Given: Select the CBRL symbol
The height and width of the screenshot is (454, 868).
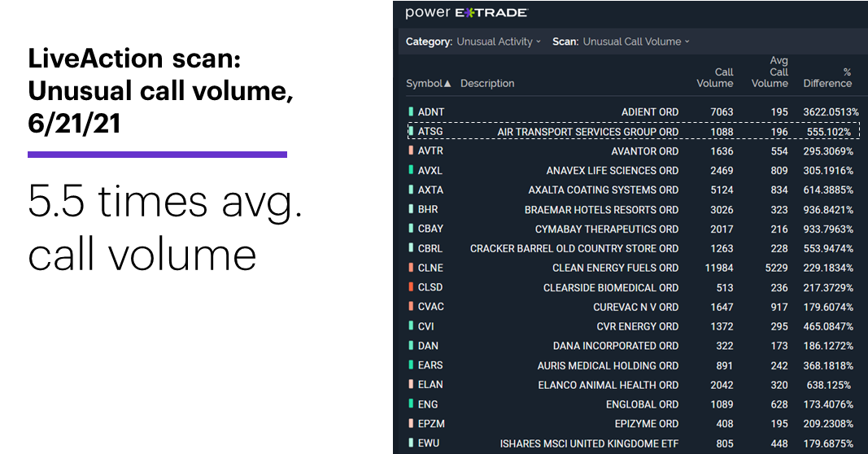Looking at the screenshot, I should tap(430, 248).
